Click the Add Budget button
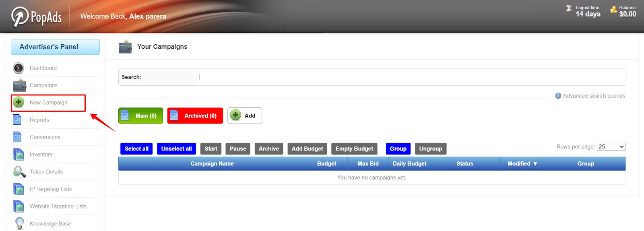Viewport: 644px width, 231px height. coord(308,148)
